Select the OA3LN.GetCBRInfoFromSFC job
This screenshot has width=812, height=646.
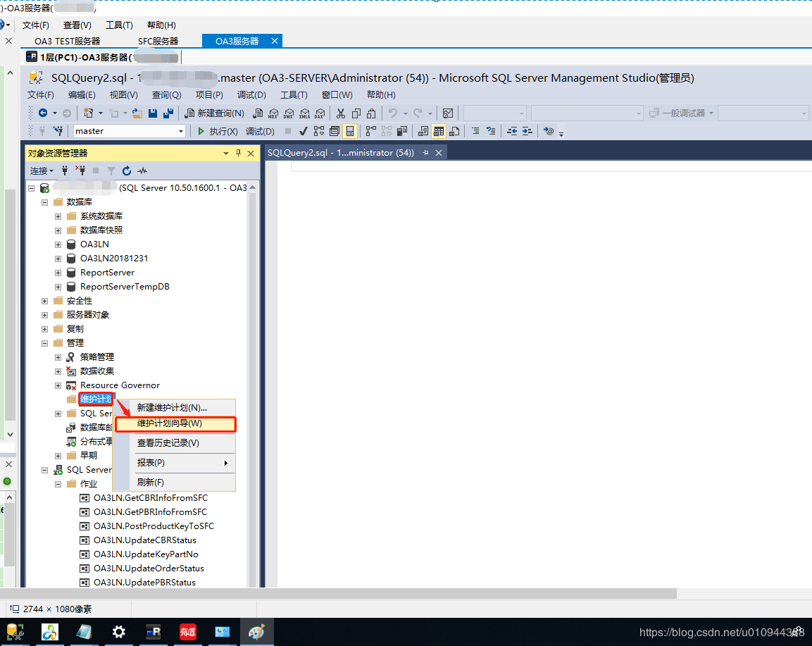coord(151,498)
